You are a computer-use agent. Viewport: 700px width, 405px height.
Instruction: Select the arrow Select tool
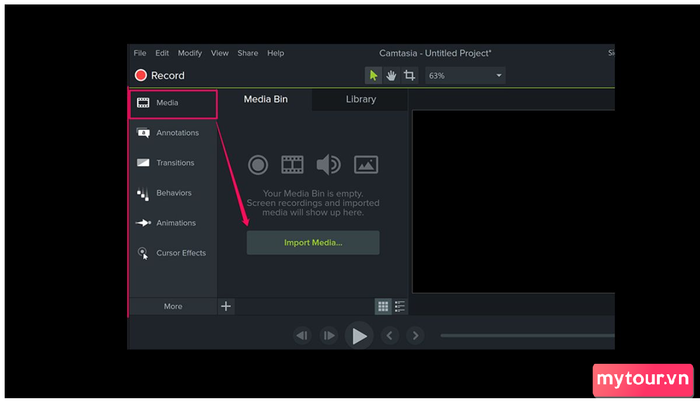373,75
